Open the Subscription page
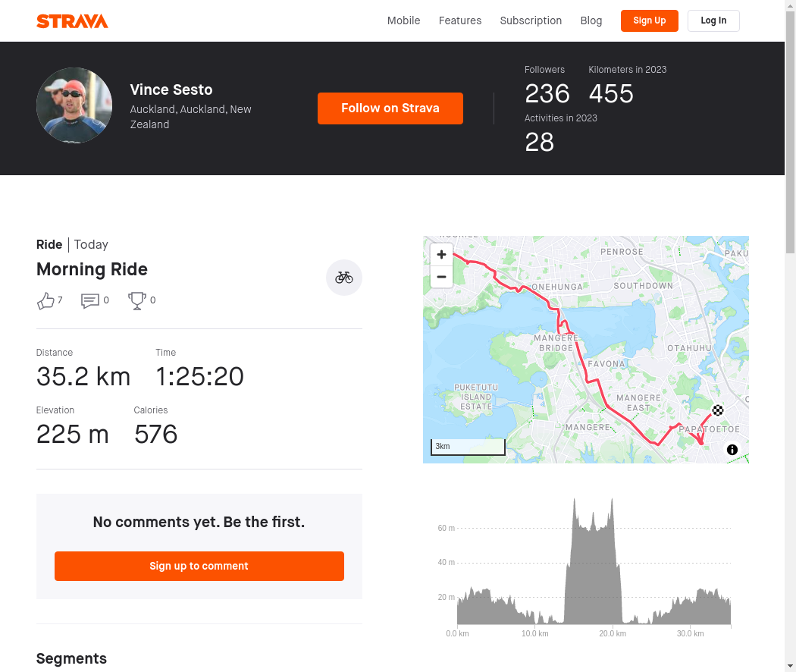The height and width of the screenshot is (672, 796). point(531,20)
